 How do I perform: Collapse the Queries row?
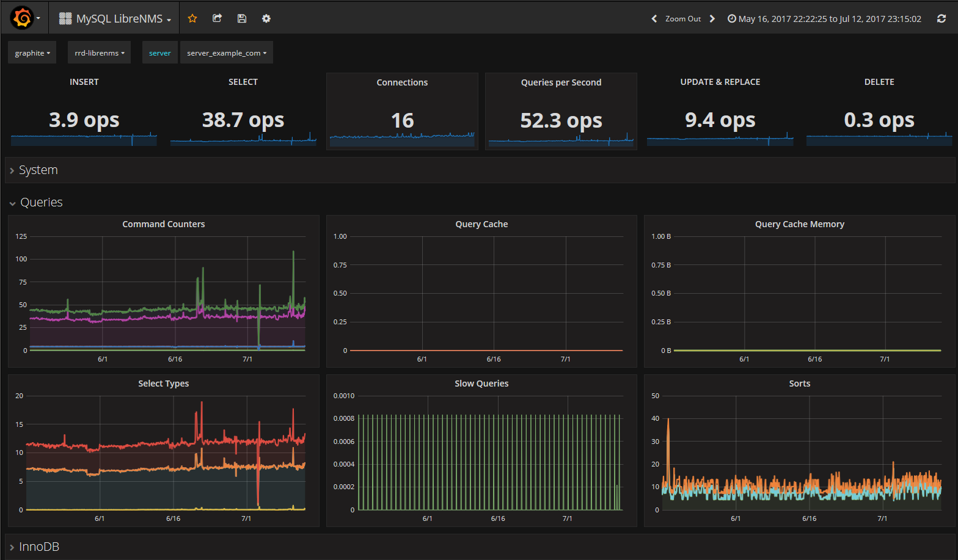tap(41, 202)
